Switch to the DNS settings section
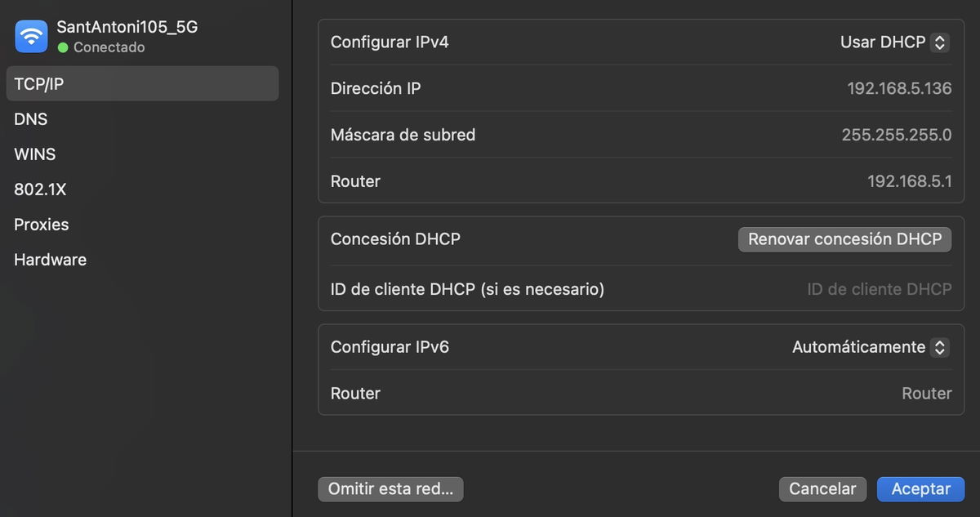The image size is (980, 517). coord(30,118)
